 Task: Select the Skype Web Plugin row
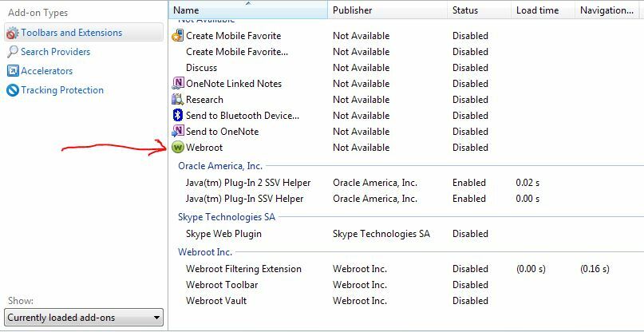pyautogui.click(x=407, y=234)
